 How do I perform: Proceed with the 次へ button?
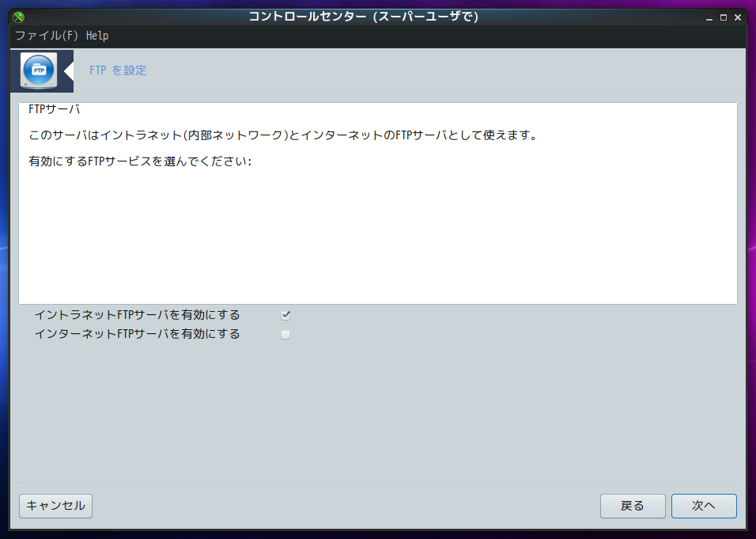point(704,506)
